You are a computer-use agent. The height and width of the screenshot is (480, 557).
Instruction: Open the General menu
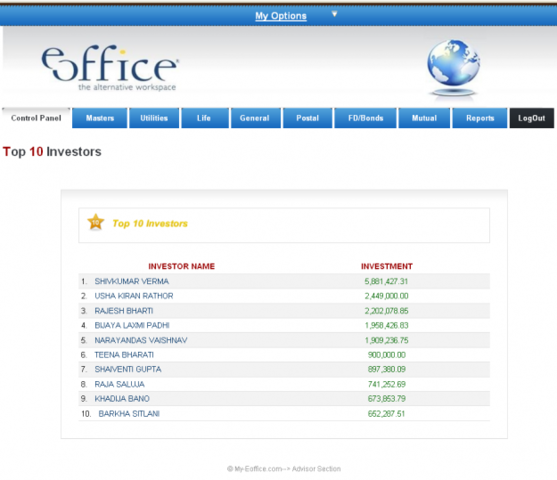coord(256,118)
